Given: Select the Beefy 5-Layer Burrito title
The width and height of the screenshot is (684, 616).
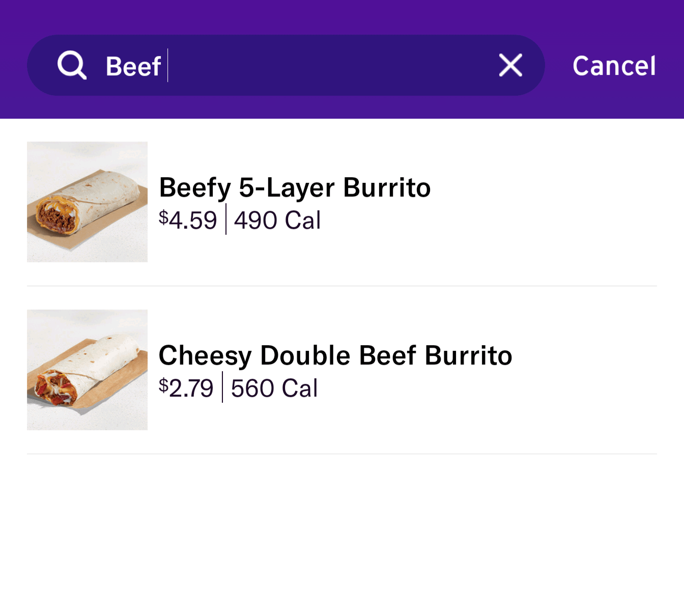Looking at the screenshot, I should point(295,187).
